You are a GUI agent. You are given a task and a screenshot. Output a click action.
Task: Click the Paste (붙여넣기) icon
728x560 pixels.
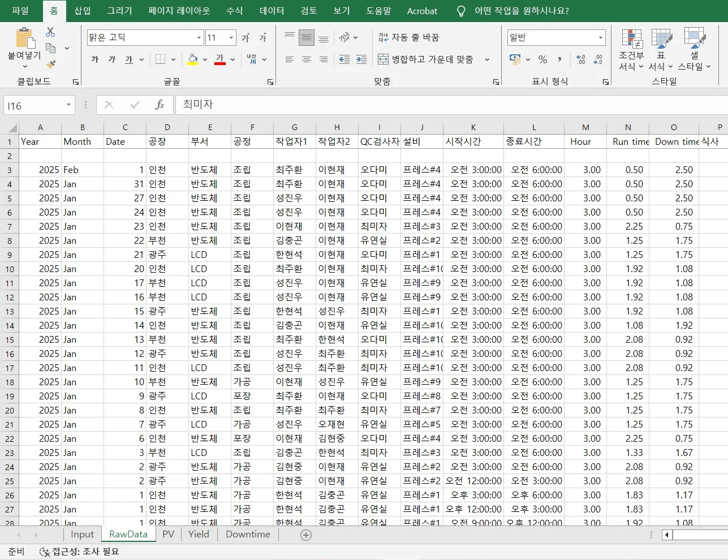(x=24, y=38)
